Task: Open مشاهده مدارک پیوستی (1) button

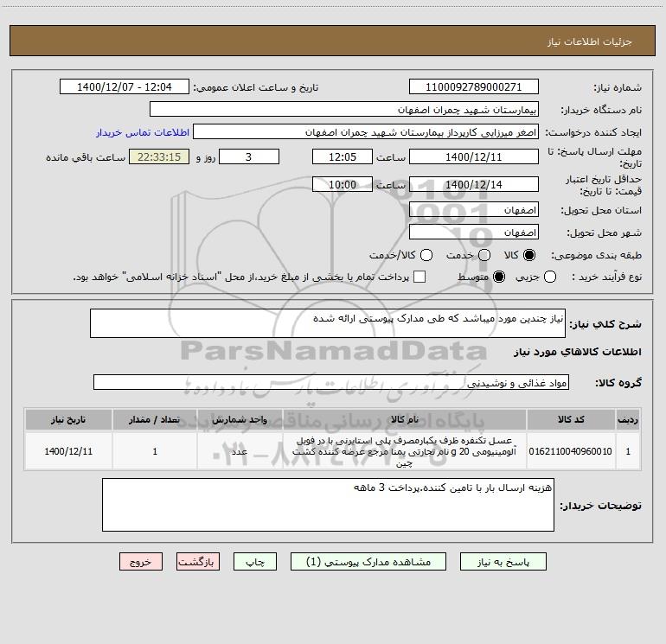Action: coord(368,562)
